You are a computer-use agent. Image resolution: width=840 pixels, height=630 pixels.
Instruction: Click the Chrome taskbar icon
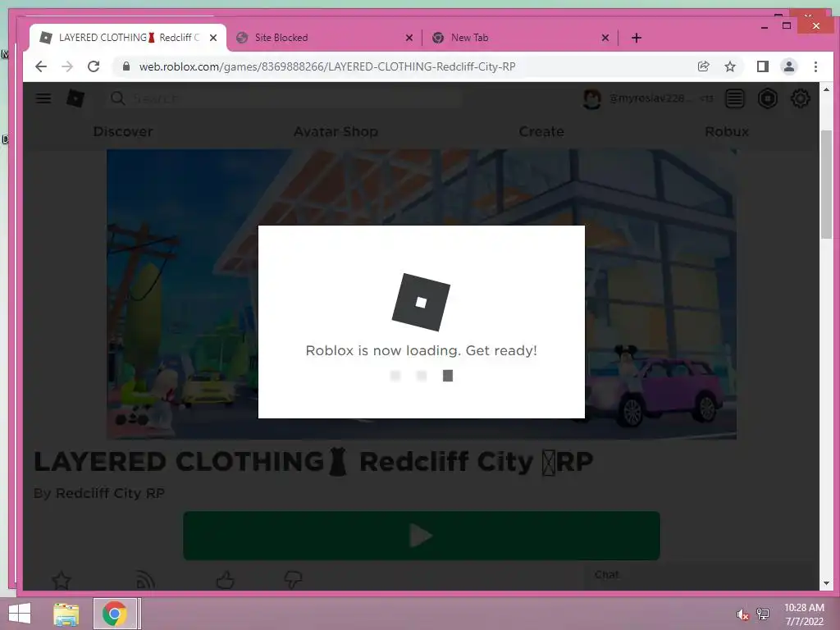coord(115,614)
